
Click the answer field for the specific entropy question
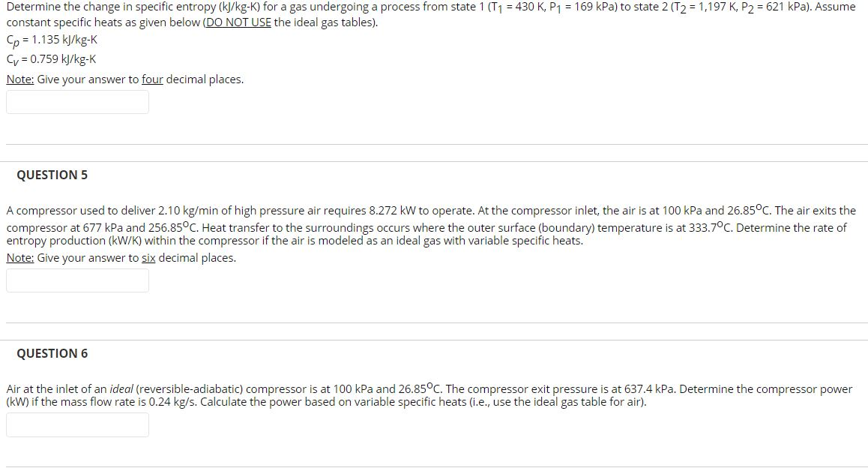tap(77, 101)
